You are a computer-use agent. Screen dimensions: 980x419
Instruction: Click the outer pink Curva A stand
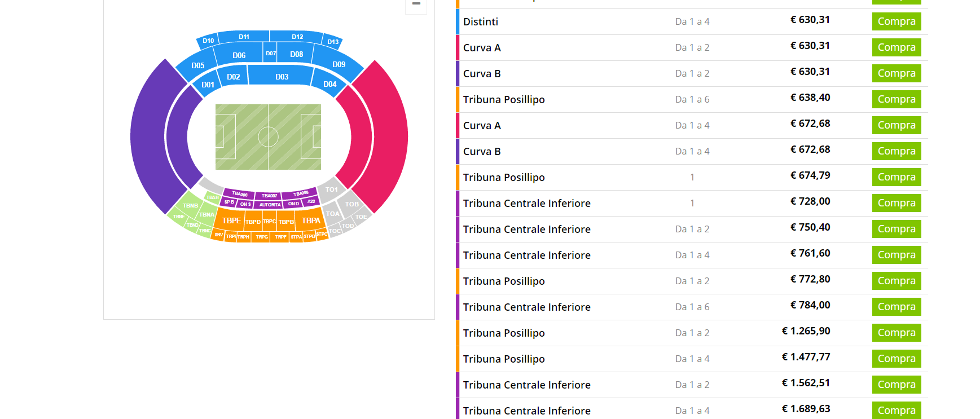pos(390,135)
